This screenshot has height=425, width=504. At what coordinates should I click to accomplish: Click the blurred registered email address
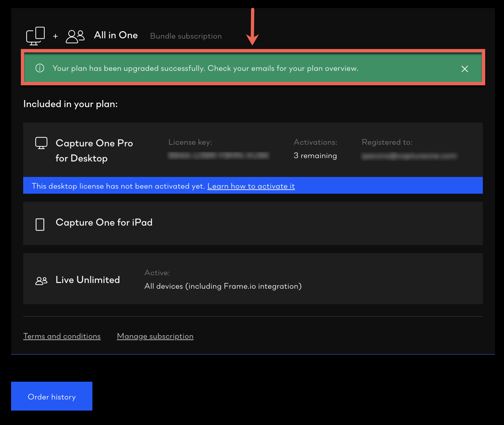tap(409, 156)
